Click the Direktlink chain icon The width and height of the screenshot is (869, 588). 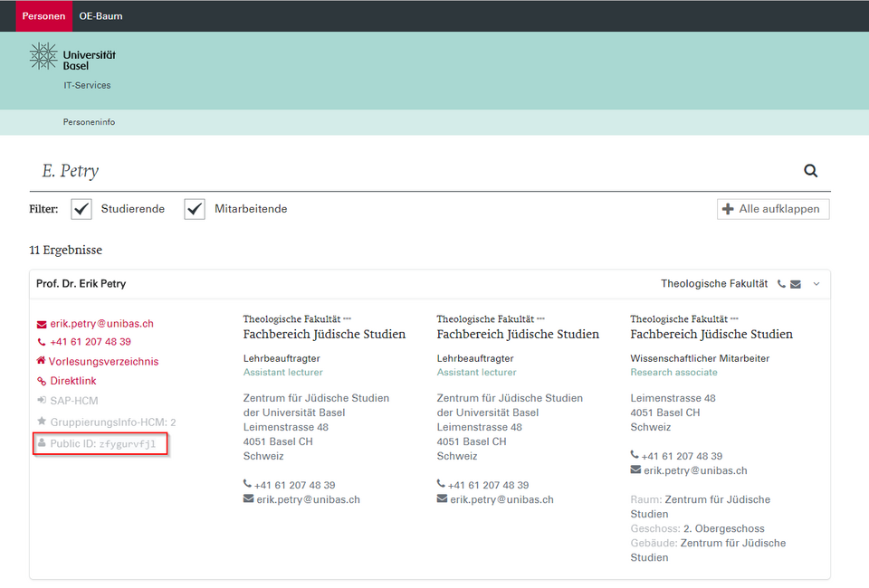tap(42, 381)
